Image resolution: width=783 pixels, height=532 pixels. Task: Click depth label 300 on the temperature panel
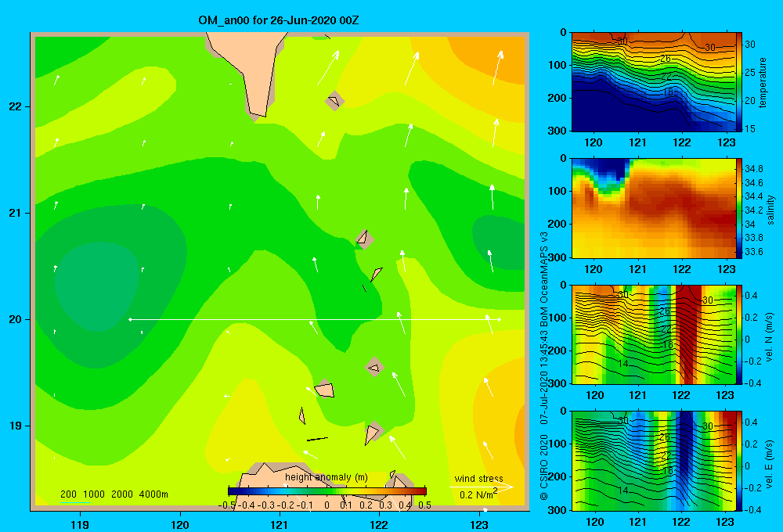point(557,131)
